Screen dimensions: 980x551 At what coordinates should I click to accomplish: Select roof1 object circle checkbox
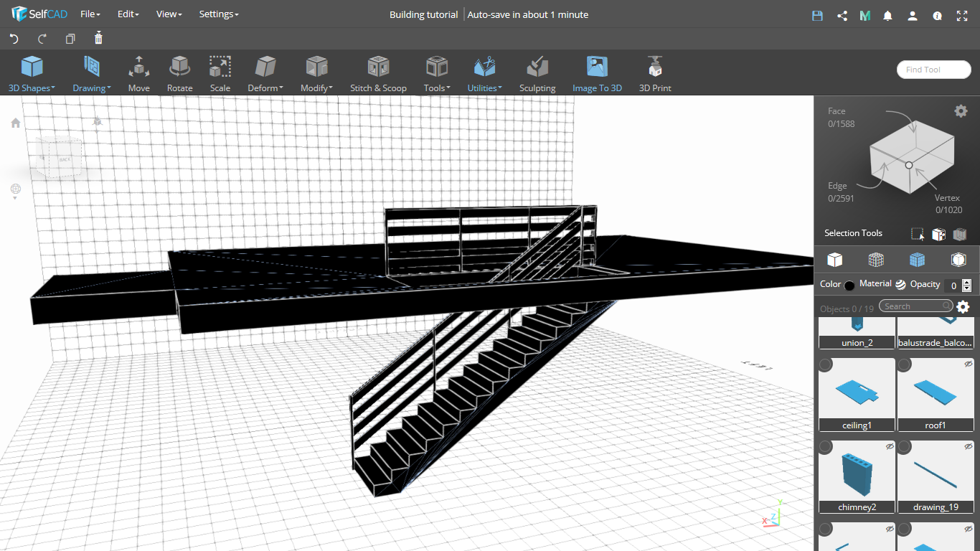tap(904, 365)
